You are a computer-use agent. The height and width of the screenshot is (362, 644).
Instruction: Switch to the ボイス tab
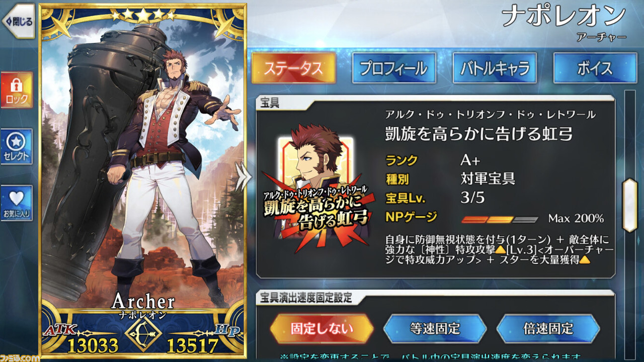tap(595, 68)
